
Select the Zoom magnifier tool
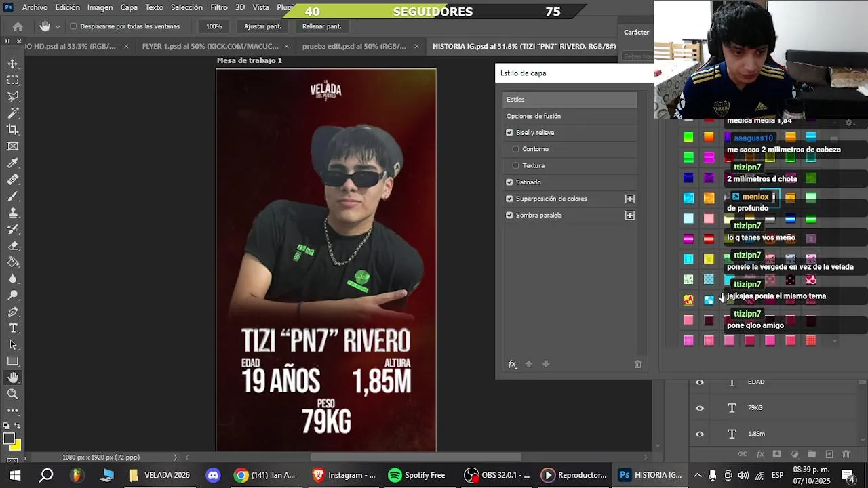click(x=13, y=394)
